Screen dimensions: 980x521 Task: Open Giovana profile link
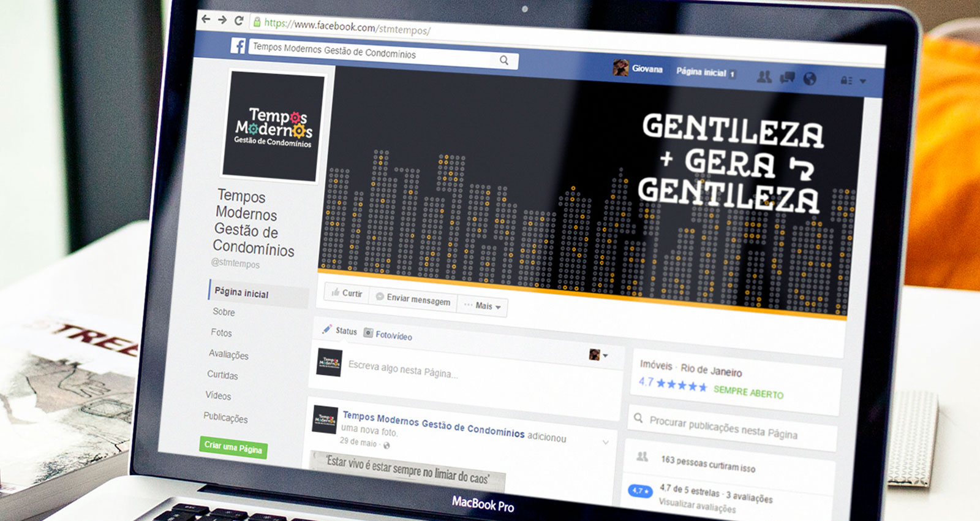point(647,69)
